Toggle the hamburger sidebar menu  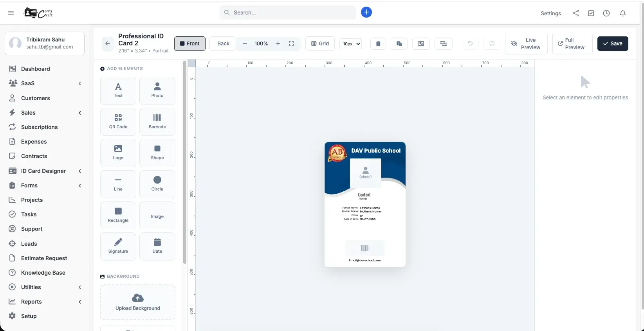coord(11,13)
